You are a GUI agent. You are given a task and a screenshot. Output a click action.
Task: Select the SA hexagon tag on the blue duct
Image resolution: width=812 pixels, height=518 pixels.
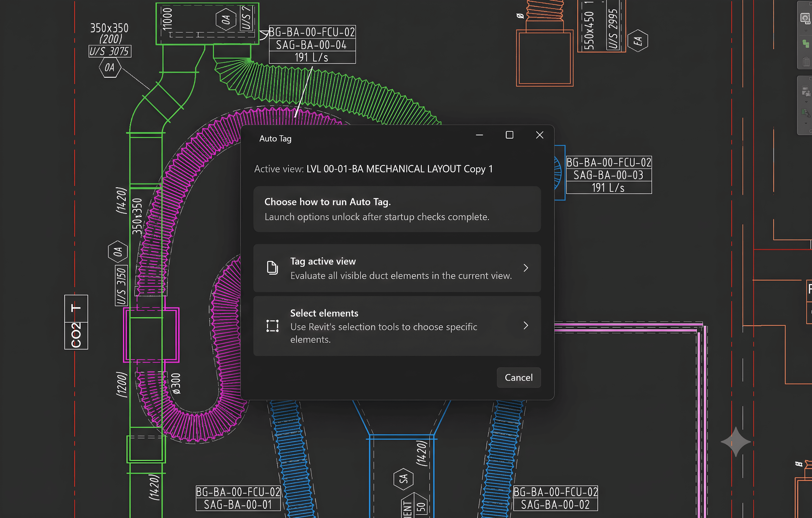point(403,479)
